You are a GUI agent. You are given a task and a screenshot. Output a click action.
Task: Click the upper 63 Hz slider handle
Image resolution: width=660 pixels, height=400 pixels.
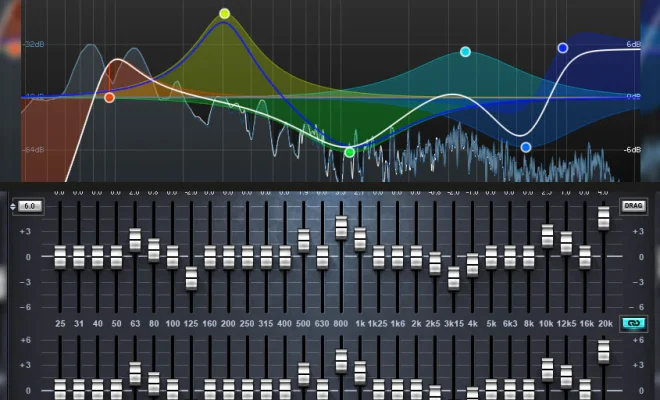tap(135, 240)
